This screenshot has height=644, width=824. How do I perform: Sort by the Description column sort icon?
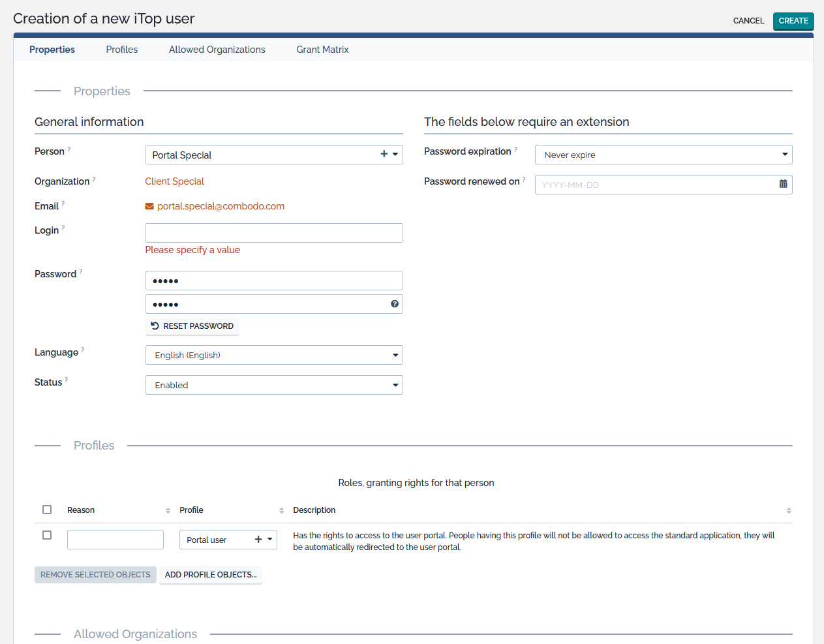[x=788, y=510]
